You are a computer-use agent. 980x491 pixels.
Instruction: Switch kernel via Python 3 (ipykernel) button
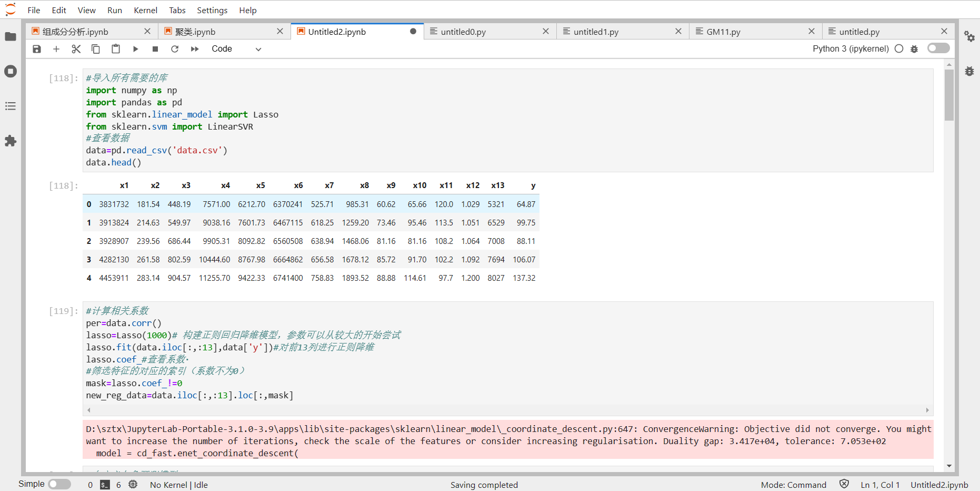click(851, 48)
